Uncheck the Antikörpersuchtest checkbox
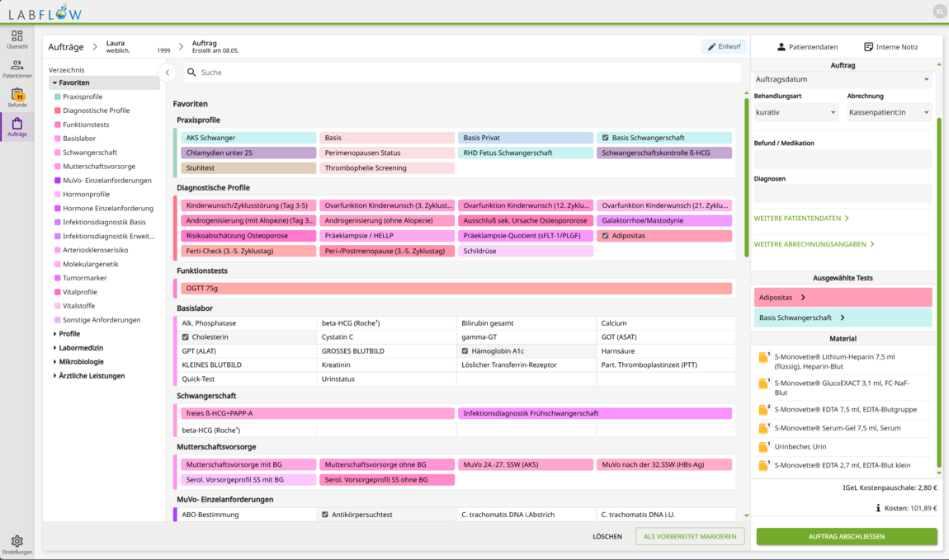The width and height of the screenshot is (949, 560). pos(324,515)
